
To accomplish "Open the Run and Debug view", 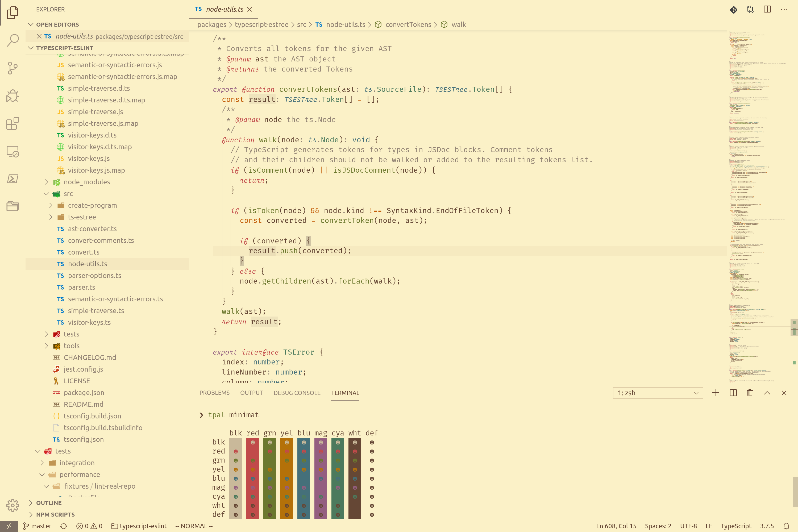I will coord(13,96).
